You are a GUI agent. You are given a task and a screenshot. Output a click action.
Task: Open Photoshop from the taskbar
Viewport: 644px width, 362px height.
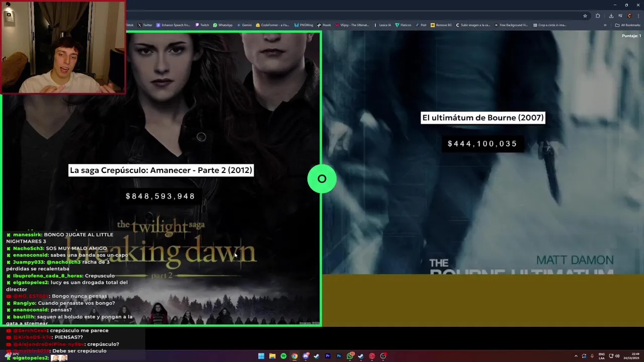click(x=339, y=356)
